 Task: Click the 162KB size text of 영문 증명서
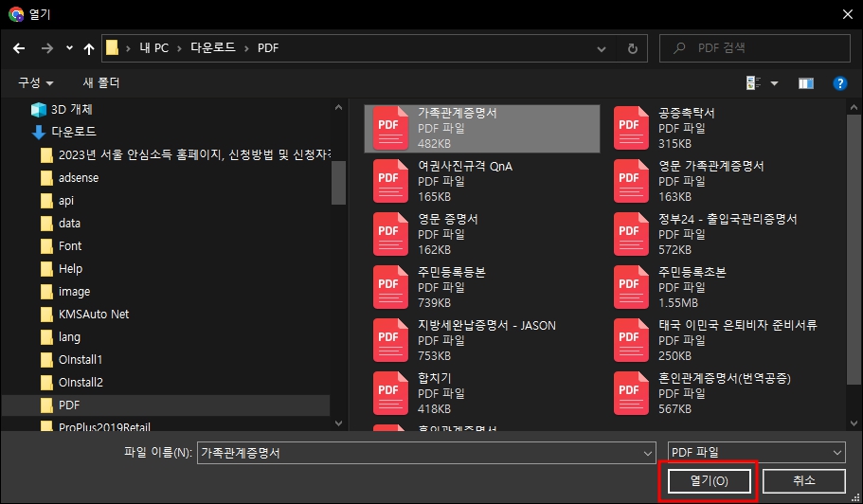434,250
